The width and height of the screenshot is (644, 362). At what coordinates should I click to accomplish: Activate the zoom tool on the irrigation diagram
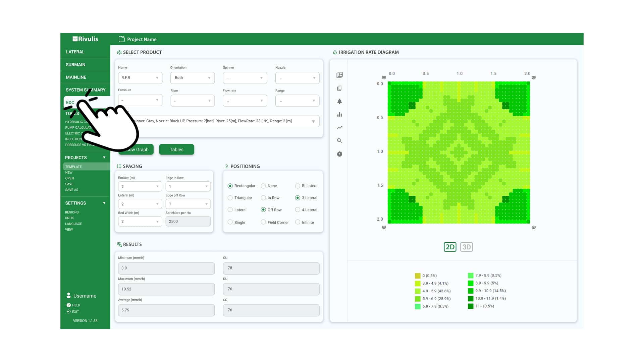tap(339, 140)
